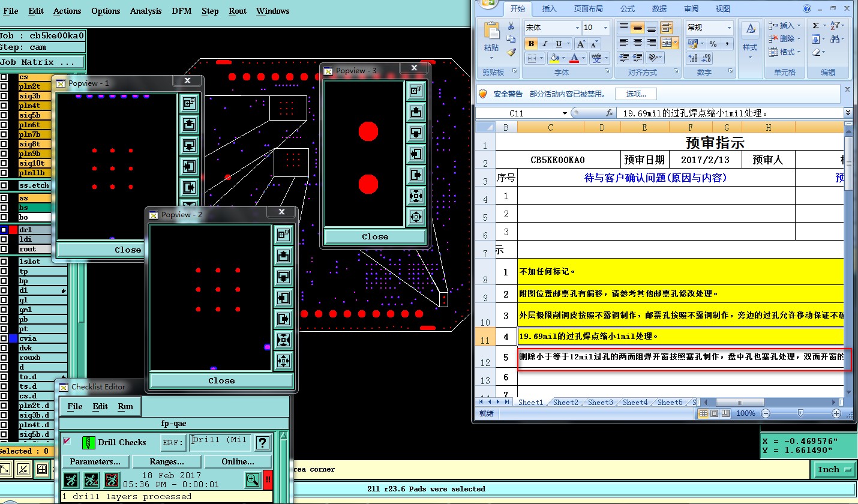Open the 格式 cells dropdown in ribbon
Viewport: 858px width, 504px height.
(x=800, y=52)
